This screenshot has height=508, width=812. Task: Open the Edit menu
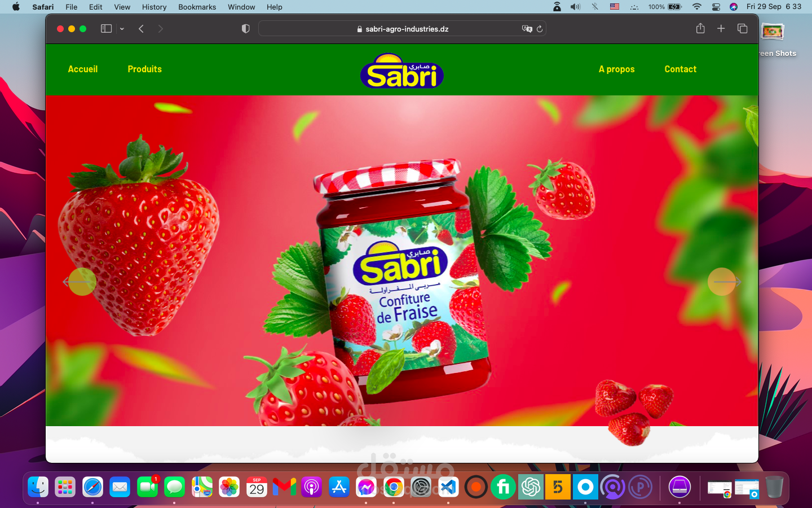[96, 7]
